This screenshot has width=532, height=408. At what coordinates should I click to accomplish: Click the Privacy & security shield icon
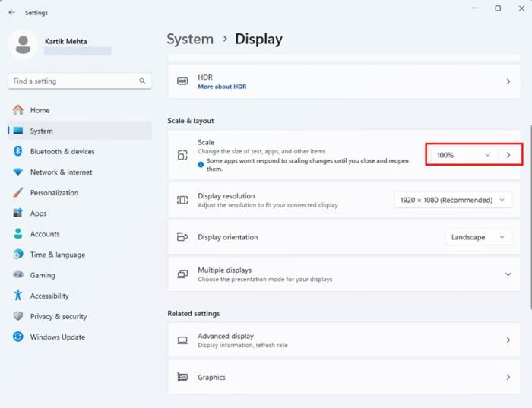[x=18, y=316]
